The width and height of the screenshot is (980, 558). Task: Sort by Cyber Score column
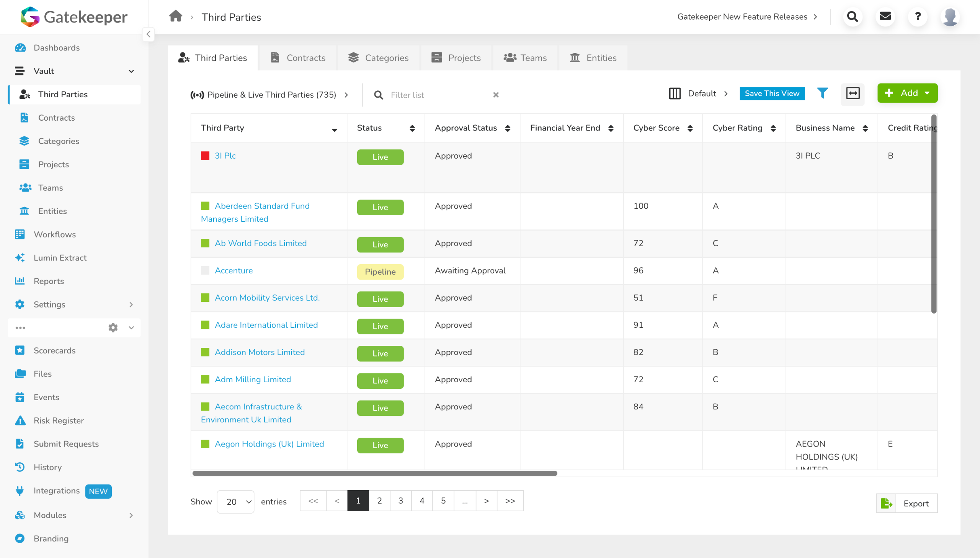pos(690,128)
